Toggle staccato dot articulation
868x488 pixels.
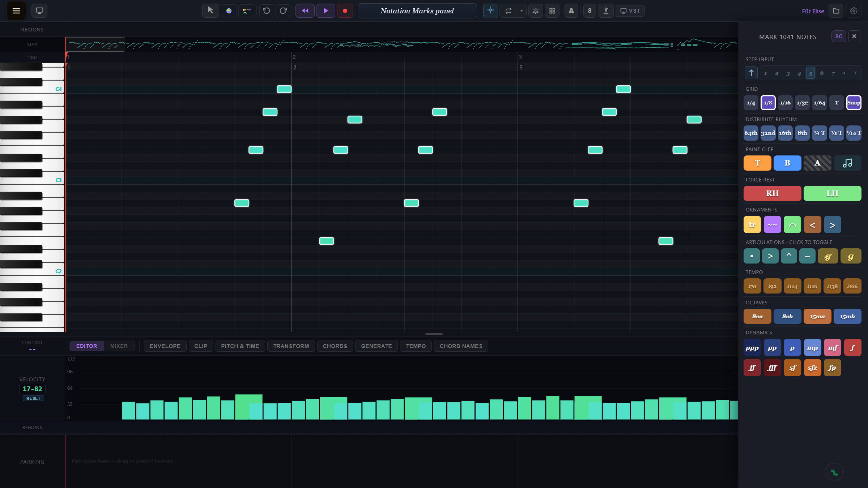tap(752, 256)
